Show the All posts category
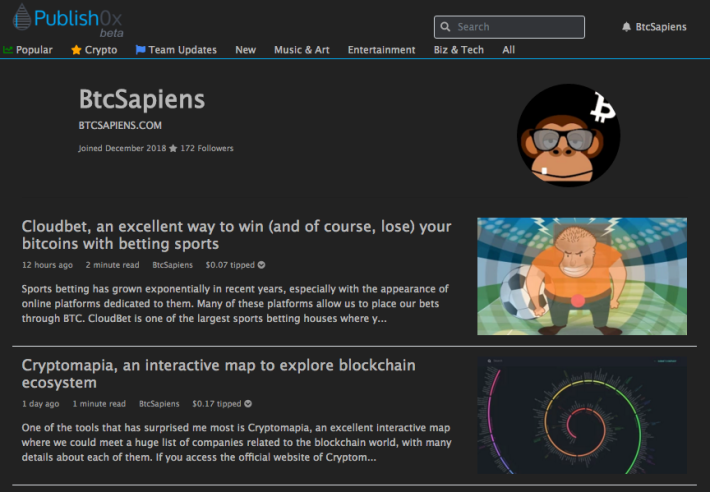Image resolution: width=710 pixels, height=492 pixels. 509,50
